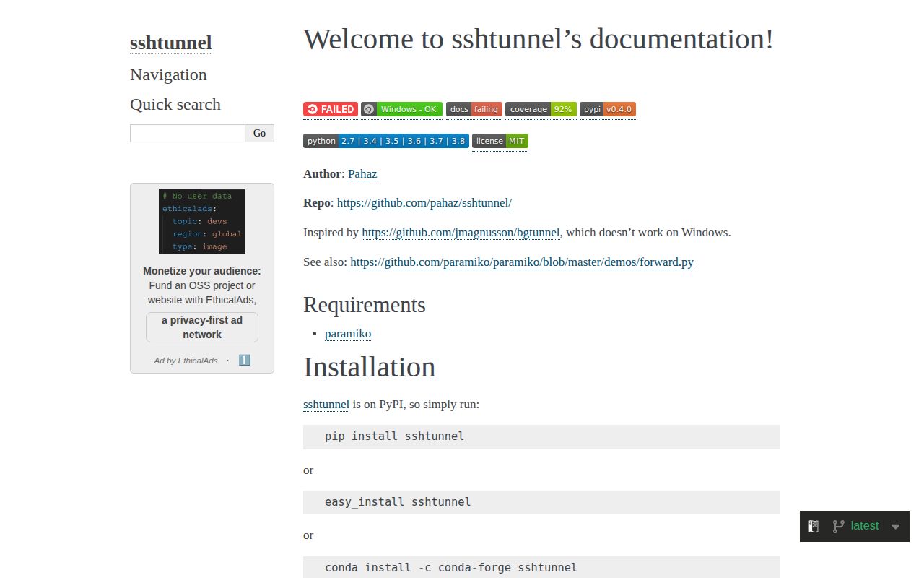This screenshot has height=578, width=924.
Task: Click the pip install sshtunnel code block
Action: point(541,437)
